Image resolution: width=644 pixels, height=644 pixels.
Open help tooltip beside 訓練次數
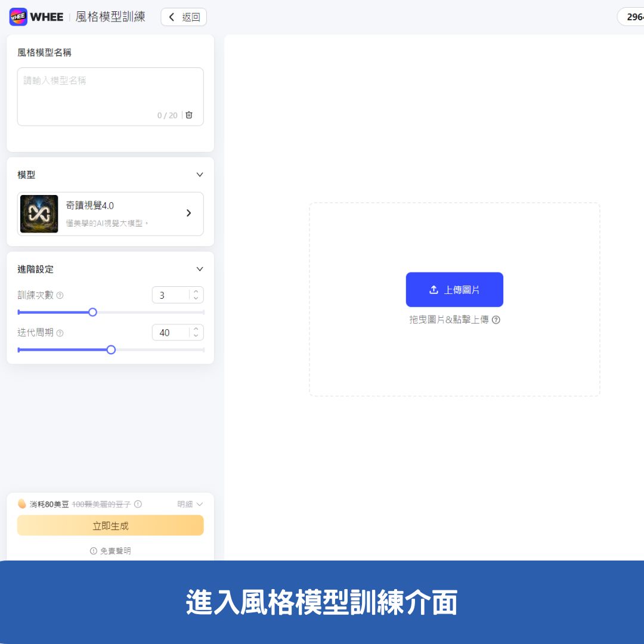click(x=60, y=295)
